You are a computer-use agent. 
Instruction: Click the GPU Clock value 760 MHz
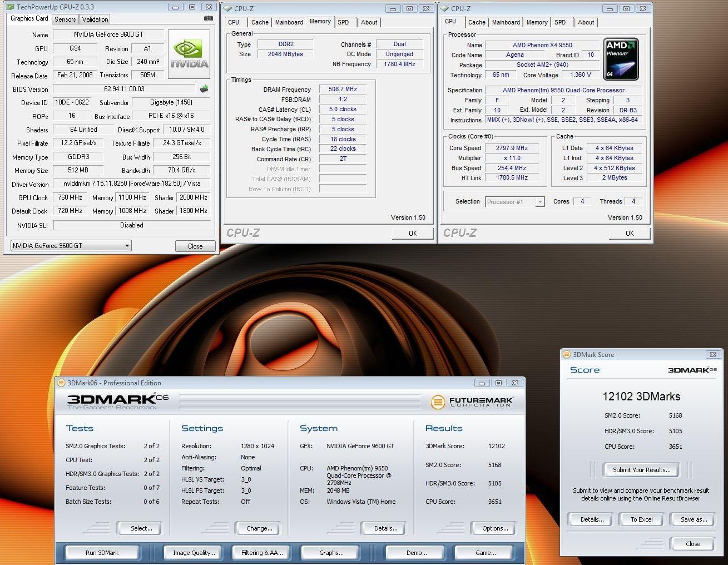[x=70, y=197]
